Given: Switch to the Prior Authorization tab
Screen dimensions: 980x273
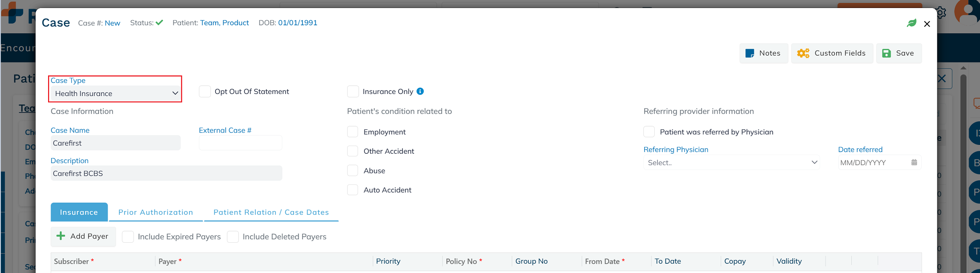Looking at the screenshot, I should 156,212.
